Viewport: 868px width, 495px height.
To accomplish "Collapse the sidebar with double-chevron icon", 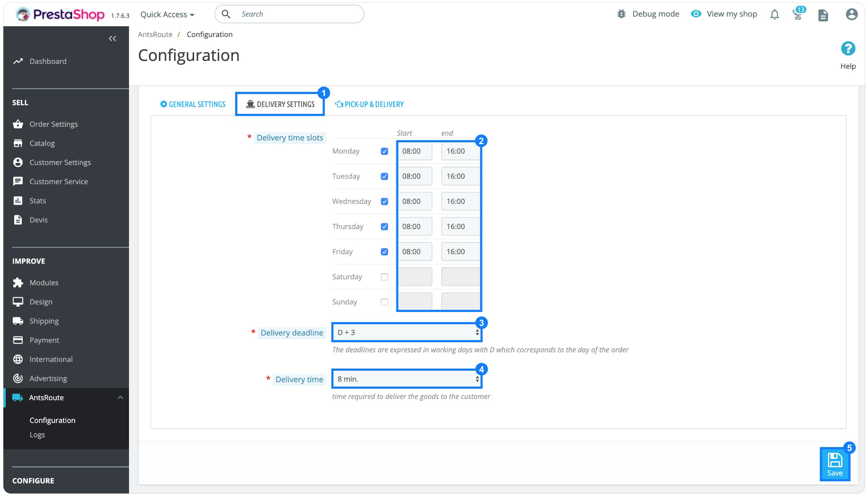I will pos(112,39).
